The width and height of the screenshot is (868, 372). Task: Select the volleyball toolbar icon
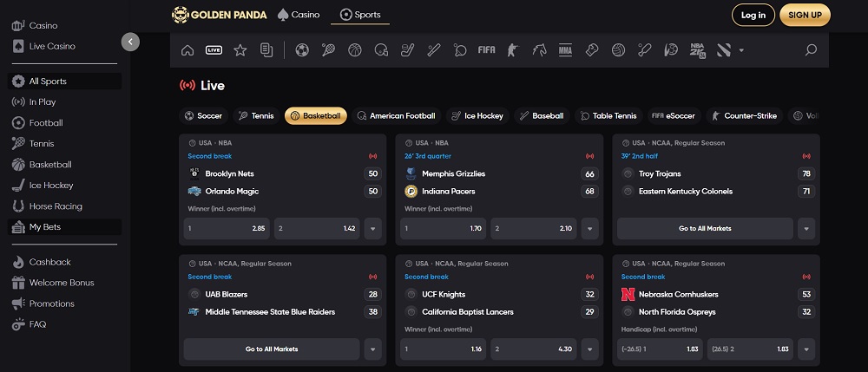click(618, 50)
